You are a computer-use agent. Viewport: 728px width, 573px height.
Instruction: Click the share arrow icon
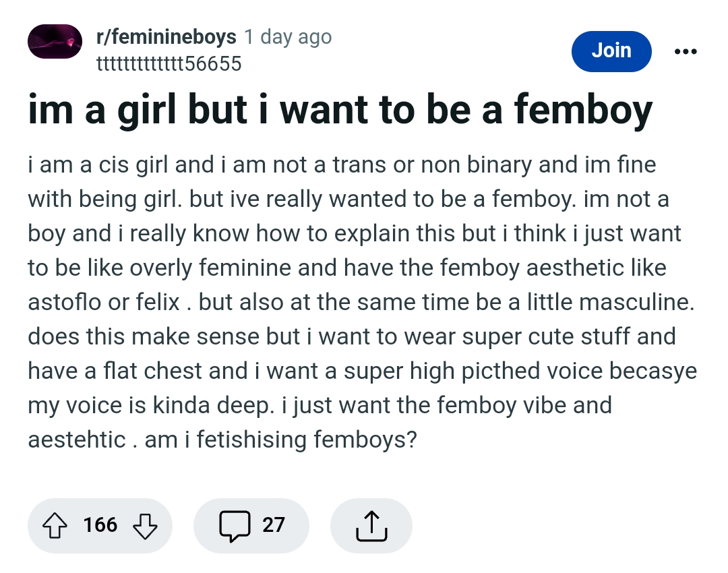[371, 525]
